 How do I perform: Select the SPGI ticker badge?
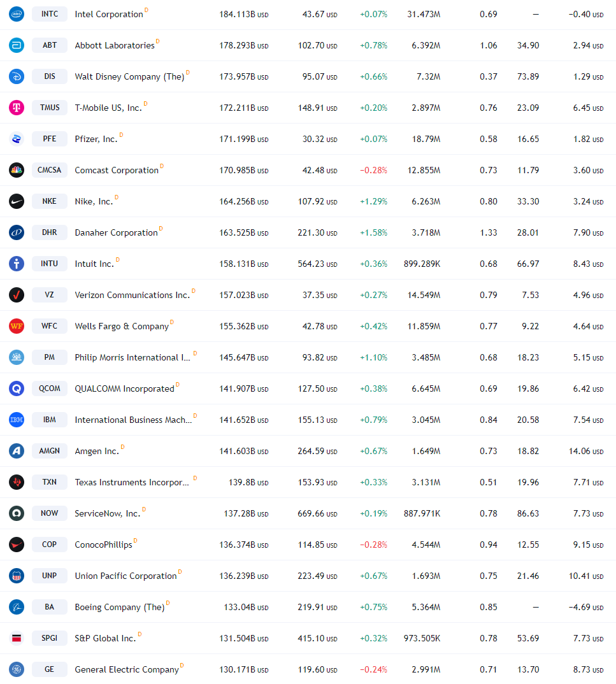click(x=49, y=638)
